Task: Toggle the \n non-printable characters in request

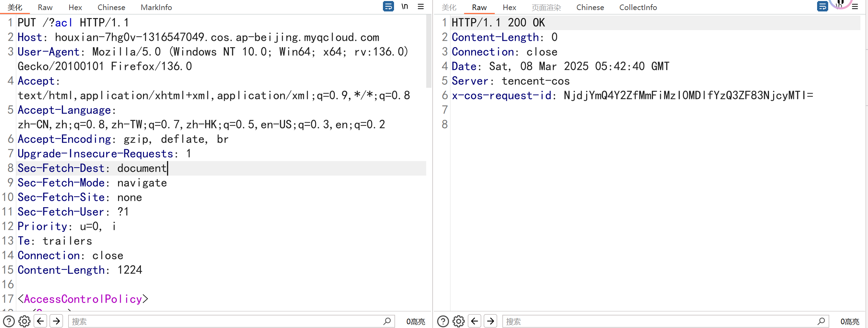Action: tap(404, 7)
